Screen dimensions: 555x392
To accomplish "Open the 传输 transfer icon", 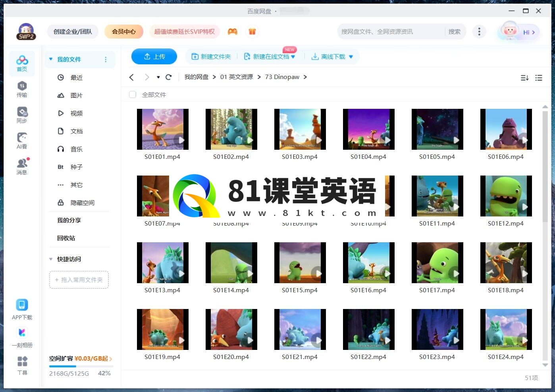I will [22, 89].
